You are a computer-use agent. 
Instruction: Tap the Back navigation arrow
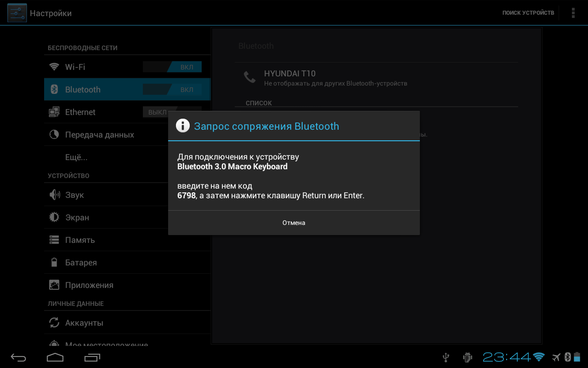coord(19,357)
